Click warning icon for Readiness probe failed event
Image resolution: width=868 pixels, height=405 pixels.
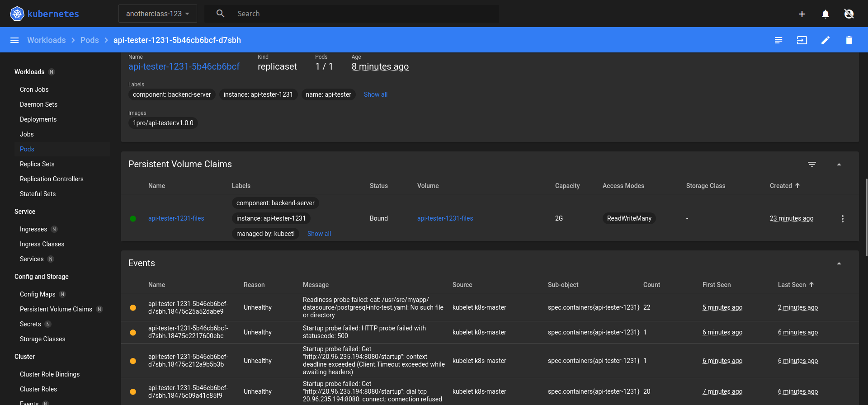click(x=133, y=308)
